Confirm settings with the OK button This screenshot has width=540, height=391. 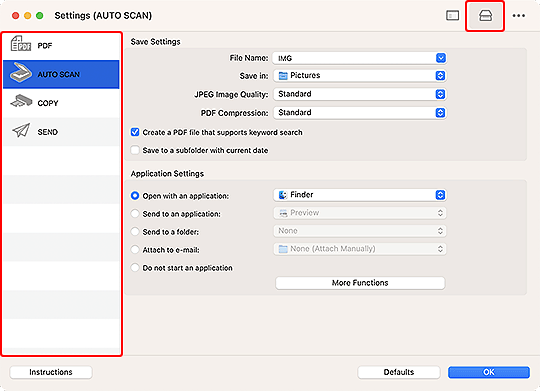pos(489,372)
